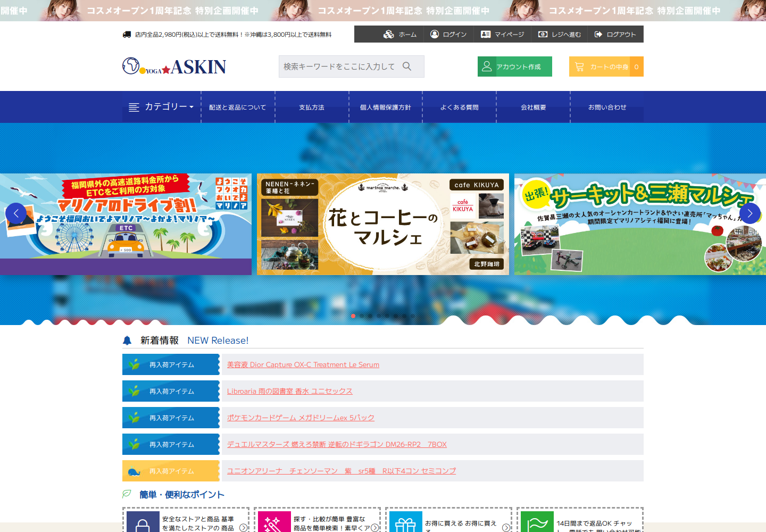The image size is (766, 532).
Task: Click the home icon in top bar
Action: pos(389,34)
